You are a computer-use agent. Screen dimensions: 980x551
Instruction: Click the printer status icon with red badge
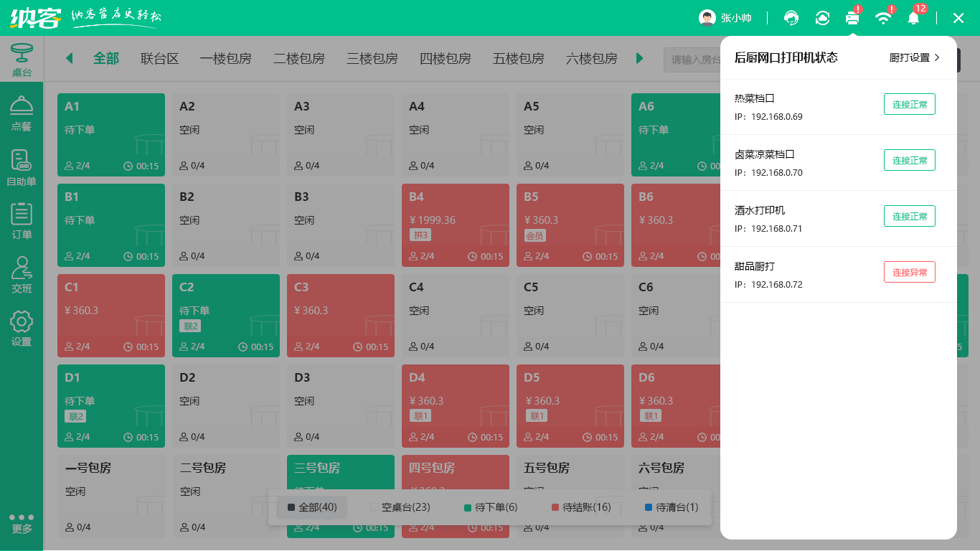pos(852,18)
